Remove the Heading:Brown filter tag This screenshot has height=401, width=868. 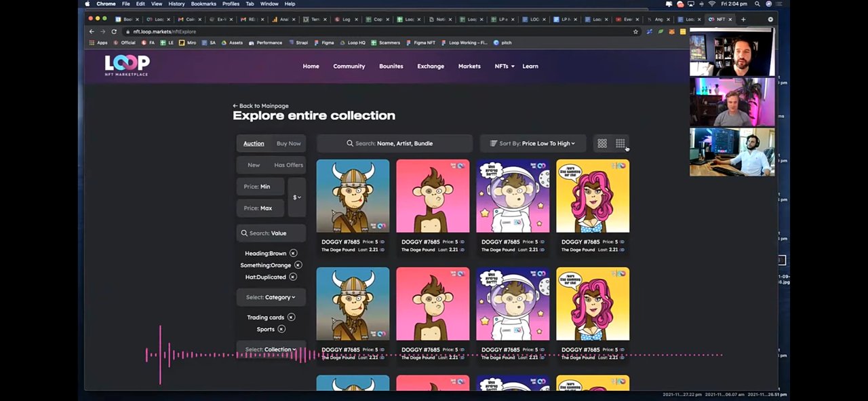(294, 253)
